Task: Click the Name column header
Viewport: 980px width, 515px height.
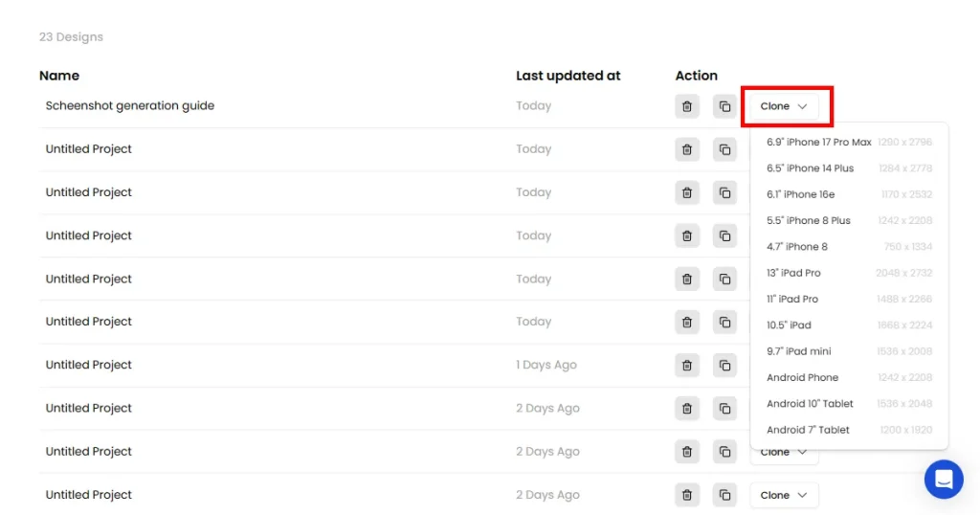Action: (59, 76)
